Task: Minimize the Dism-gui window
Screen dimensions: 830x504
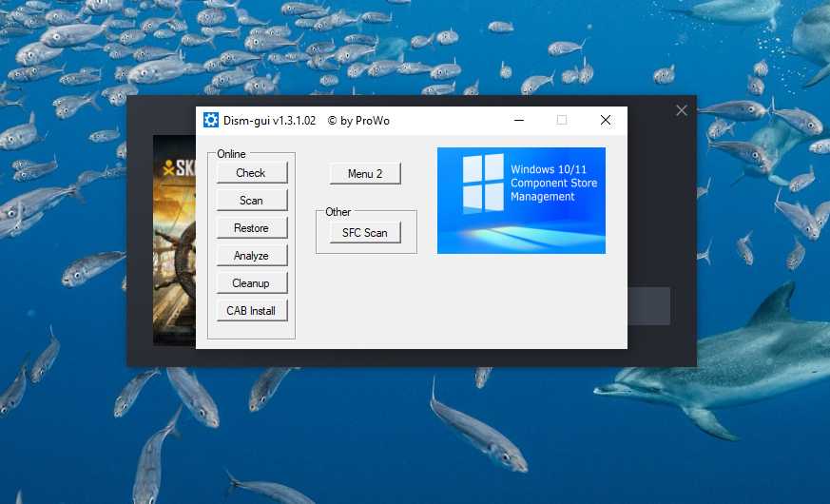Action: (519, 120)
